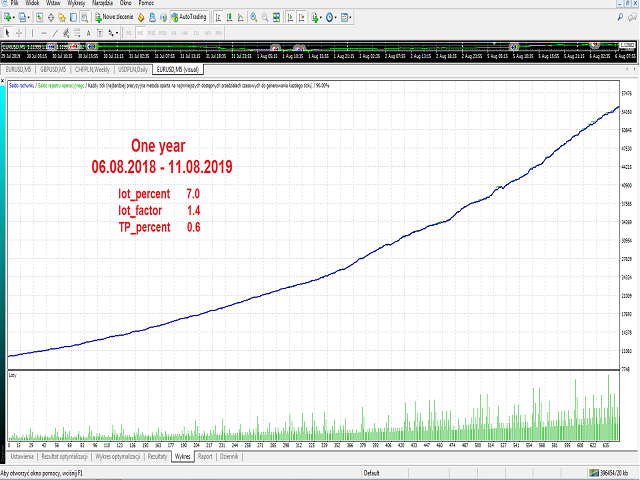Open the Wykres optymalizacji tab

pos(118,456)
